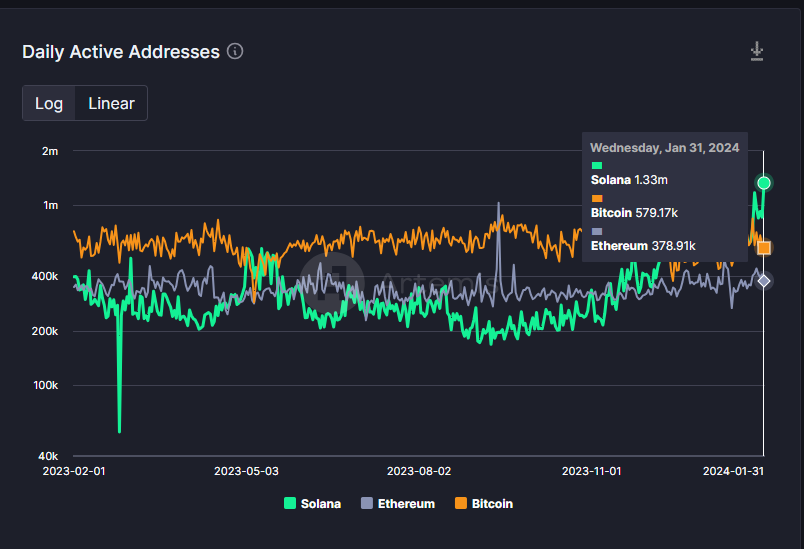Click the 40k y-axis label
The height and width of the screenshot is (549, 804).
(48, 456)
